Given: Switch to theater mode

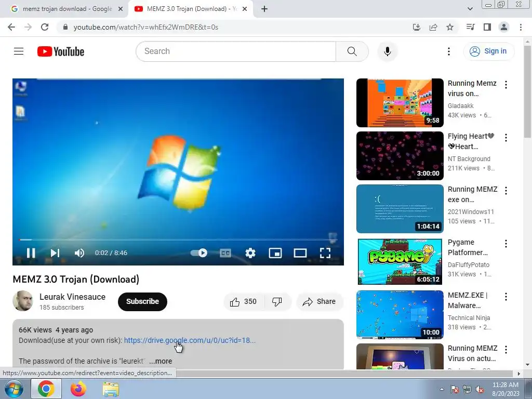Looking at the screenshot, I should tap(300, 253).
